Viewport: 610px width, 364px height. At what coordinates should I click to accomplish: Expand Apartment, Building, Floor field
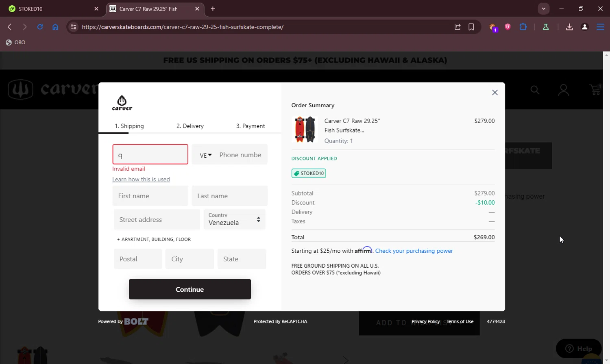(154, 239)
